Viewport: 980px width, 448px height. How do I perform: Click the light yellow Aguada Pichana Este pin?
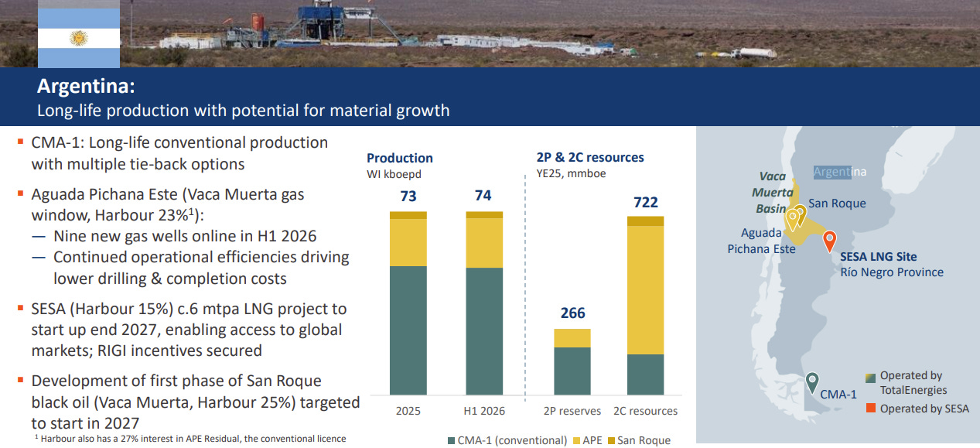[x=792, y=221]
